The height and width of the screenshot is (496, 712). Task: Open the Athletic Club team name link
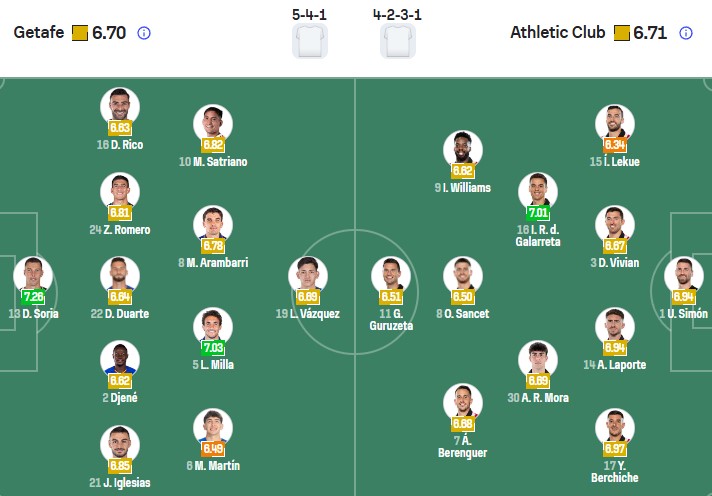(x=557, y=33)
